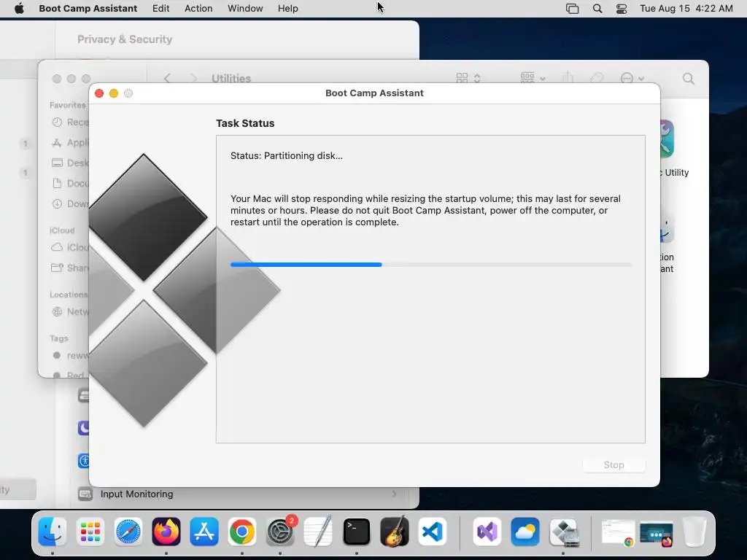Click the Disk Utility icon in Finder
The height and width of the screenshot is (560, 747).
[667, 139]
